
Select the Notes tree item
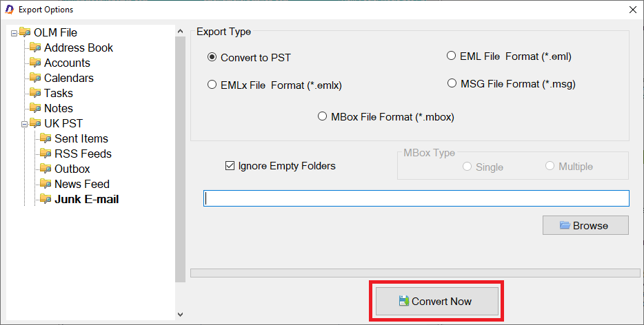59,108
